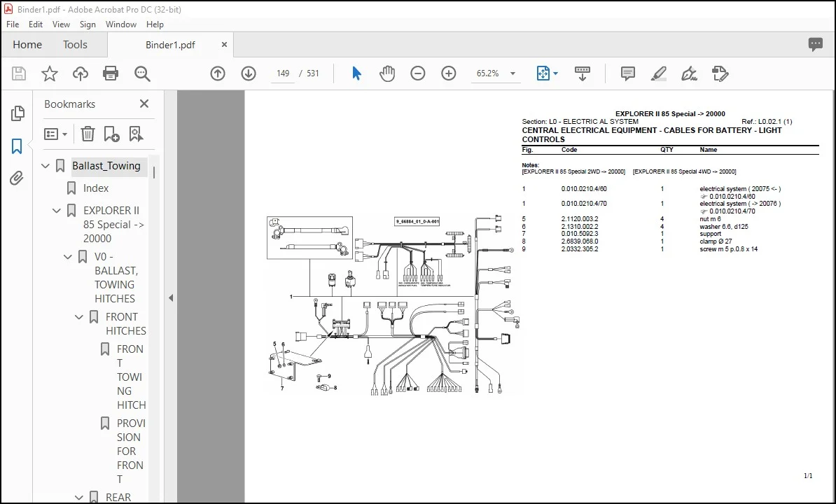The image size is (836, 504).
Task: Select the FRONT HITCHES bookmark label
Action: [126, 324]
